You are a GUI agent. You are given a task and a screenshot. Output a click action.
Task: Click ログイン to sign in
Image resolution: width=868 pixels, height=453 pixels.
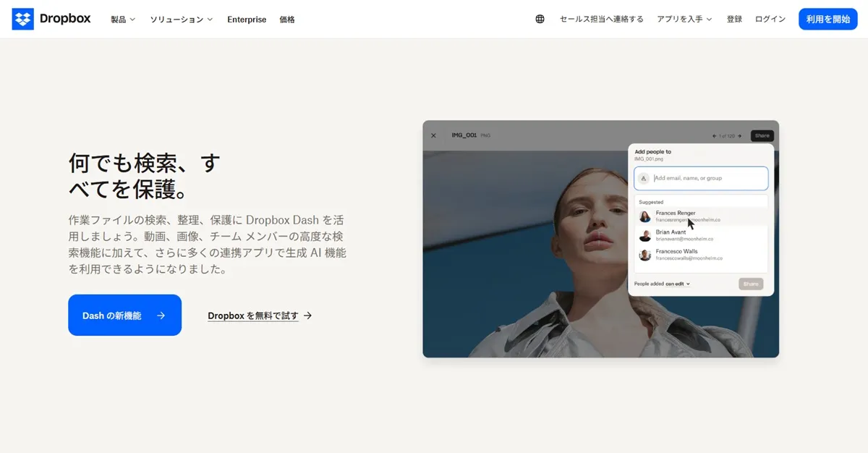tap(770, 19)
